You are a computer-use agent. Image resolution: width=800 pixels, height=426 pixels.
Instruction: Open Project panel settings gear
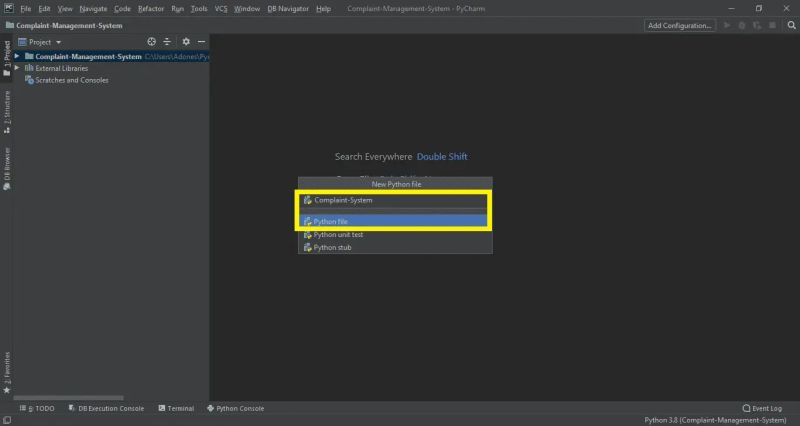click(186, 42)
